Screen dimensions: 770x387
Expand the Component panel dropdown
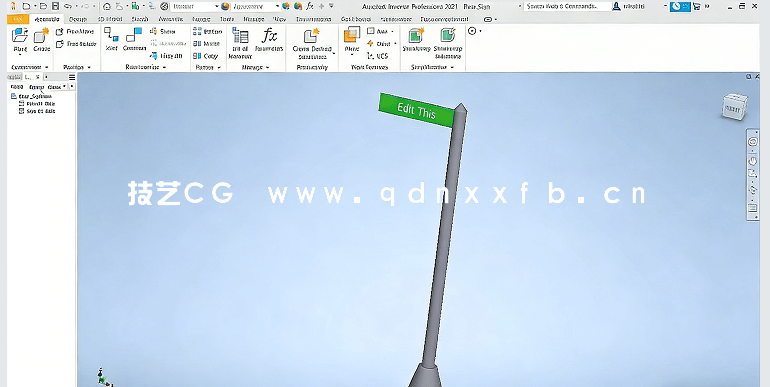(x=47, y=67)
